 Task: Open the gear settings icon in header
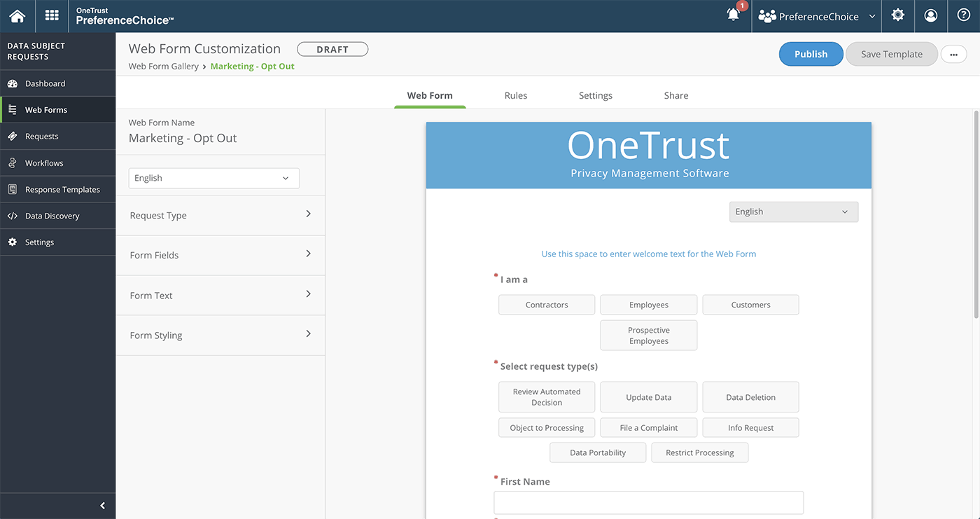pos(898,15)
